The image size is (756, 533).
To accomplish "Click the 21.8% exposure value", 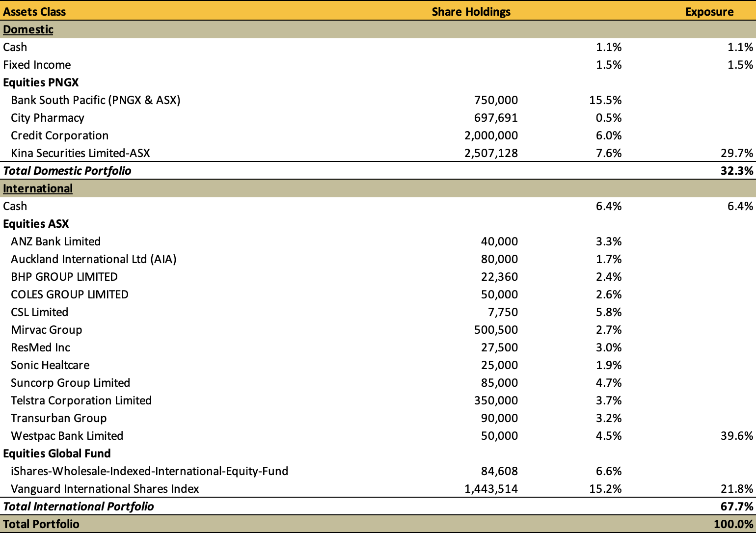I will click(737, 489).
